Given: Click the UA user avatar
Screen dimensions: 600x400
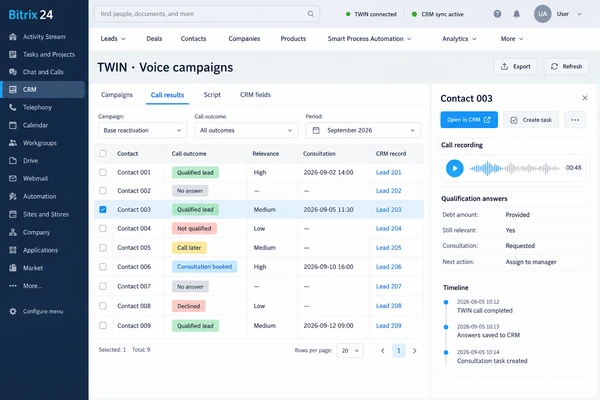Looking at the screenshot, I should (x=542, y=14).
